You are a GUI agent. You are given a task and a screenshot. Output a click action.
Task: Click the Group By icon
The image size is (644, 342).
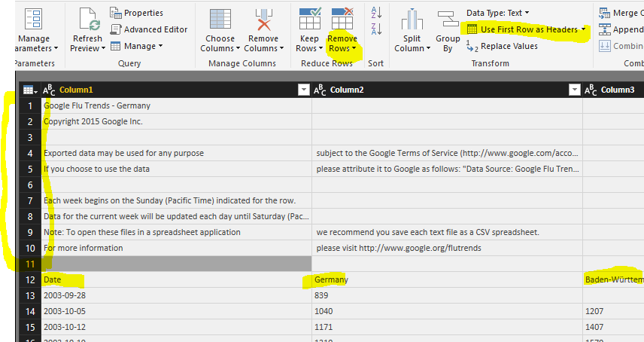click(448, 19)
